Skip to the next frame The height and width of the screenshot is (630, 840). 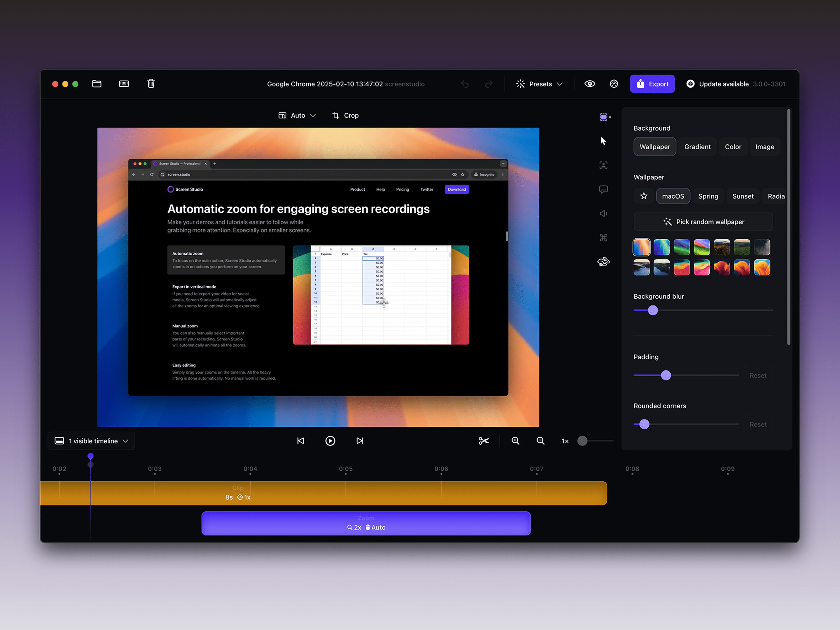point(360,441)
